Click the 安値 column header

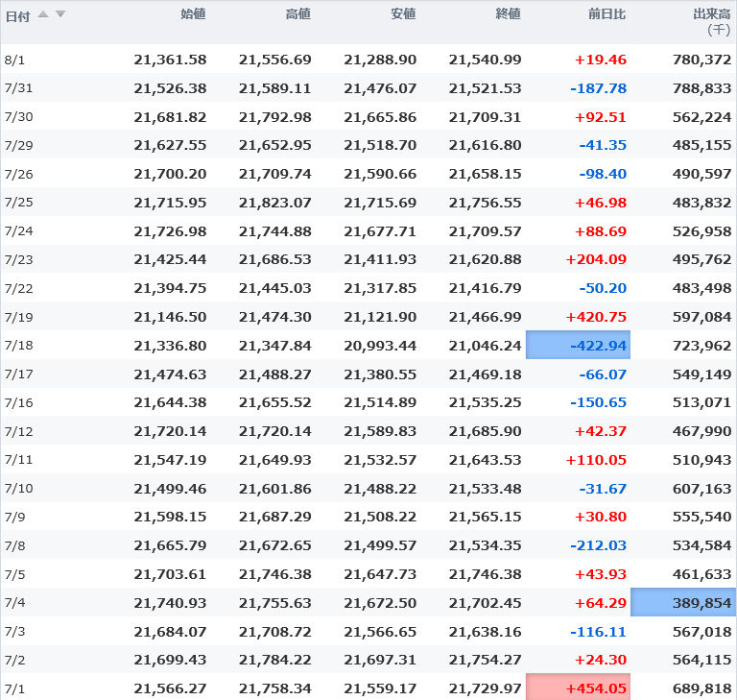tap(403, 14)
